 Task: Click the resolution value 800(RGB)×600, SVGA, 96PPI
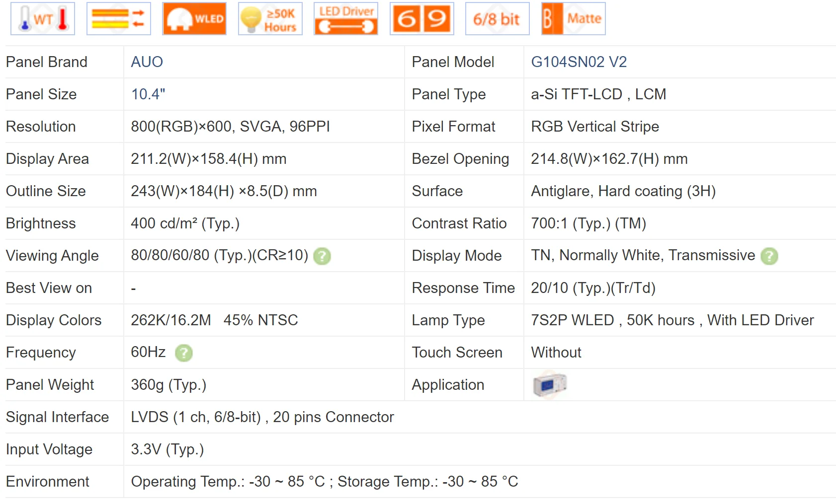pyautogui.click(x=230, y=127)
